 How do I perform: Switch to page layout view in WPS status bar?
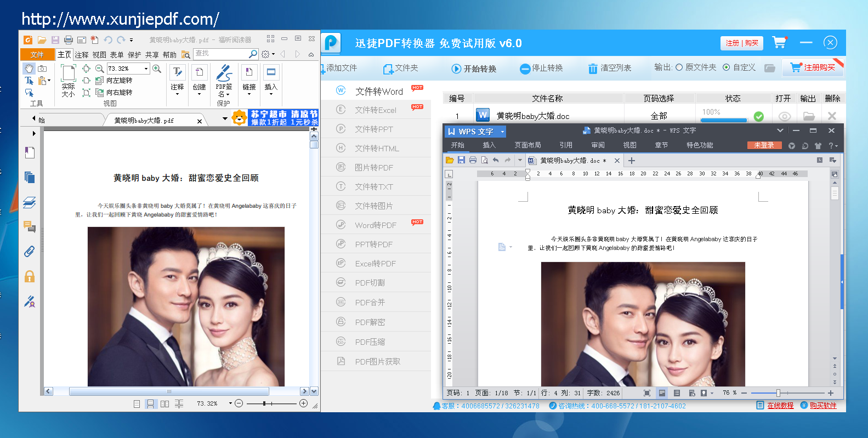[662, 393]
